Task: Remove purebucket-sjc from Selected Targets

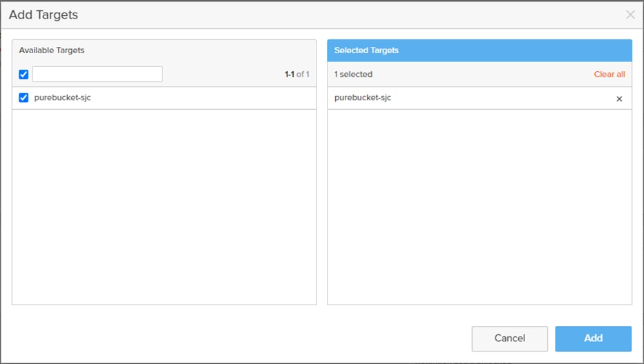Action: coord(619,99)
